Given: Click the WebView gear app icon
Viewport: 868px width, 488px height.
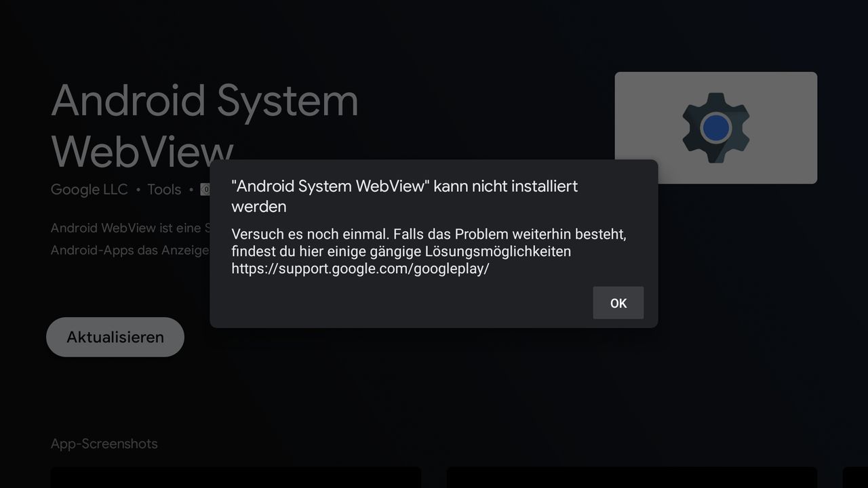Looking at the screenshot, I should (x=715, y=128).
